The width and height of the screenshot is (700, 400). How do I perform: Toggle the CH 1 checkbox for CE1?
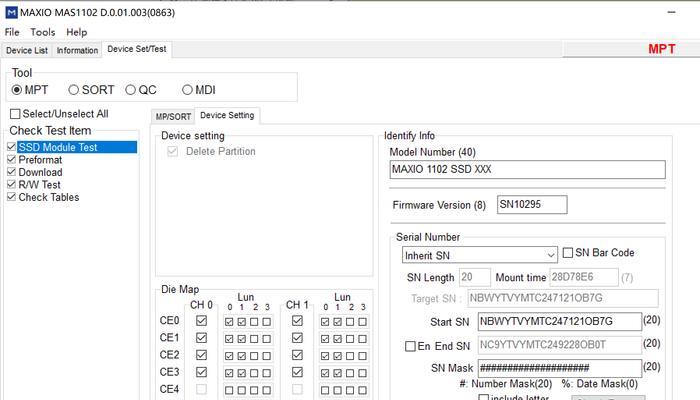[297, 338]
